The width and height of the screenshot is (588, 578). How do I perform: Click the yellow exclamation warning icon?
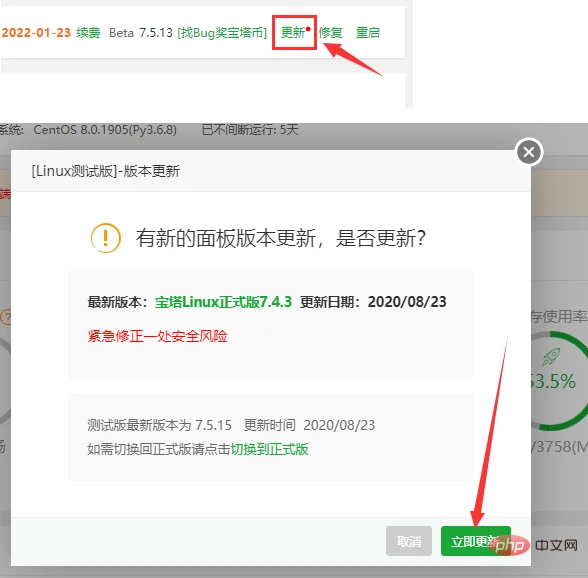[x=106, y=238]
